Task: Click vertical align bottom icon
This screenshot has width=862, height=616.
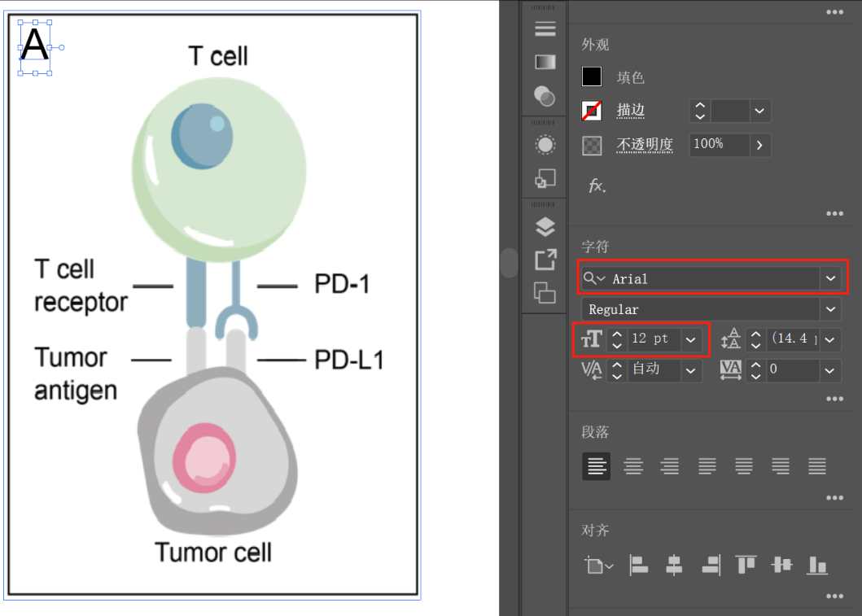Action: point(817,565)
